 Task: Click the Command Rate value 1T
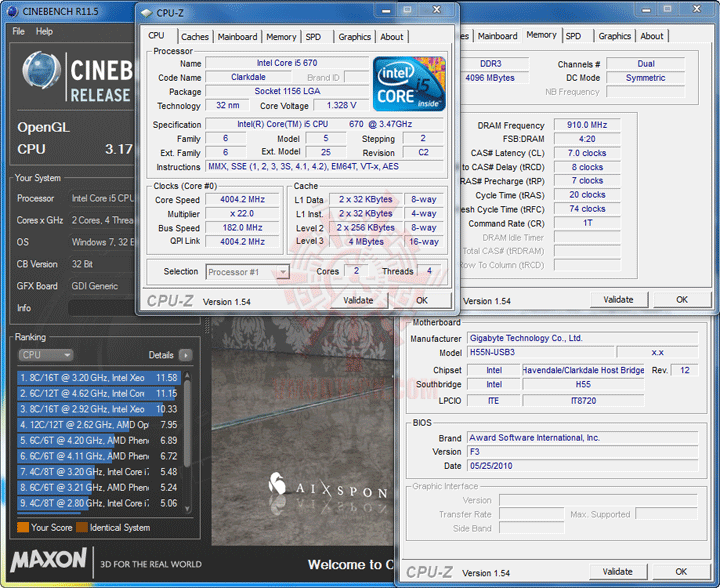pos(587,223)
